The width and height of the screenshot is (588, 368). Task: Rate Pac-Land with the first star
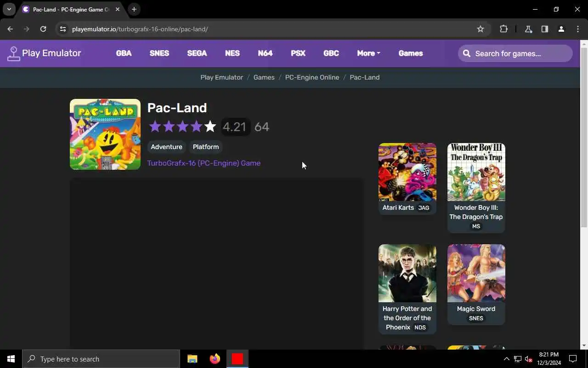point(155,126)
